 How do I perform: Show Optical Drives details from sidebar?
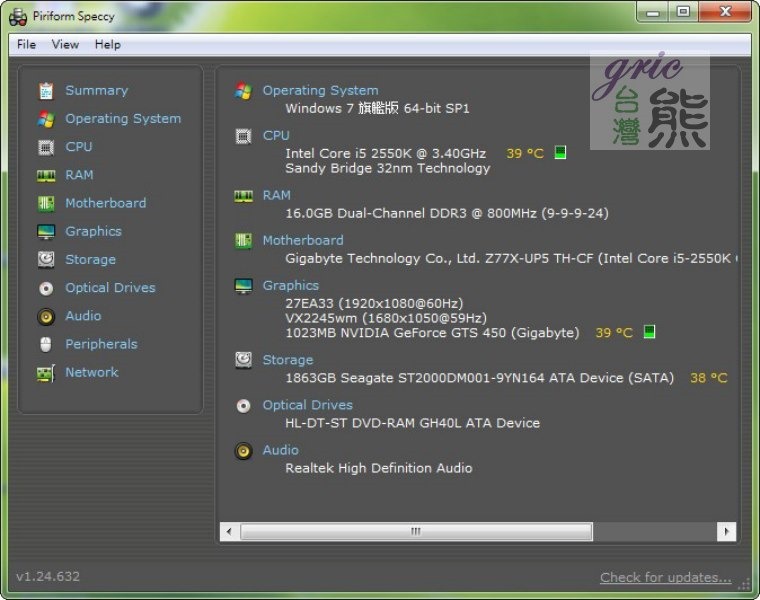[x=111, y=288]
